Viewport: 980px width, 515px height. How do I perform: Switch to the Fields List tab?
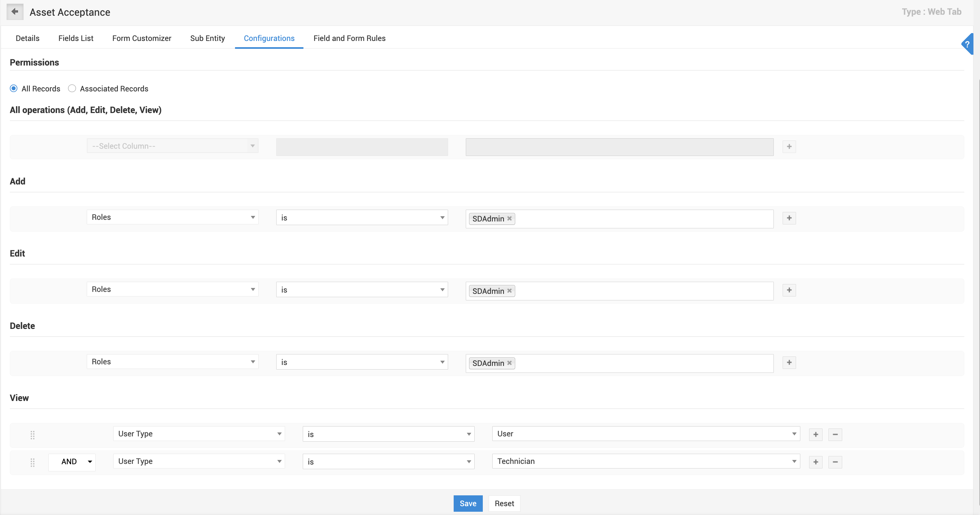[x=76, y=38]
